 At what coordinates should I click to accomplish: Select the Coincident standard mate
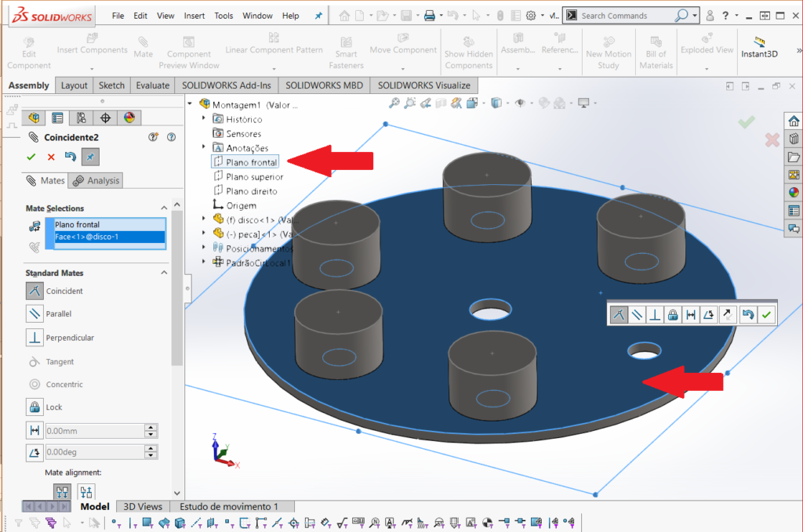coord(35,291)
